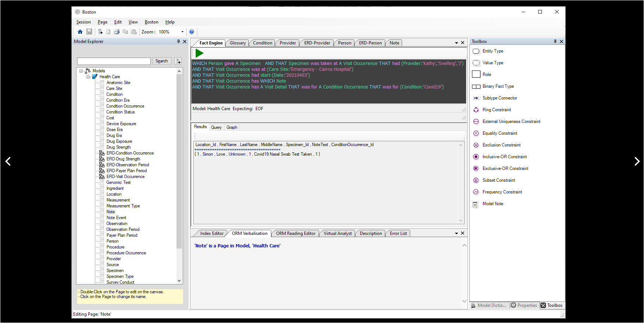Image resolution: width=644 pixels, height=323 pixels.
Task: Click add model icon beside Search button
Action: [x=178, y=61]
